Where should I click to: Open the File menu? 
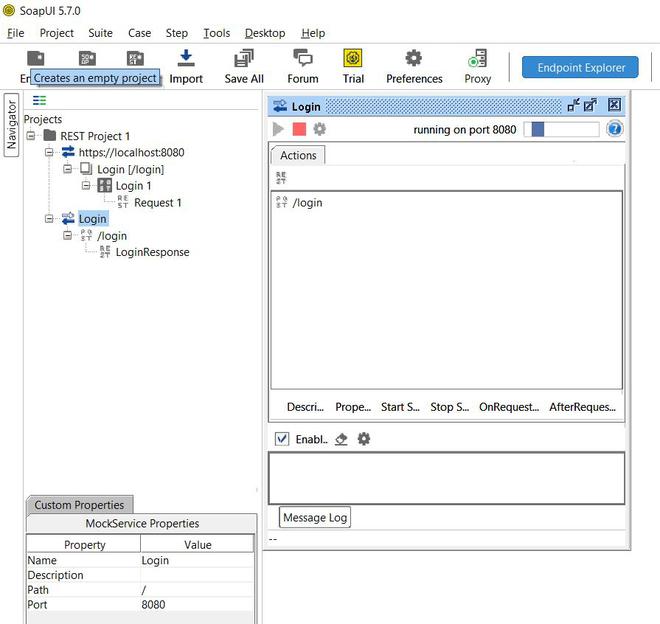[16, 33]
